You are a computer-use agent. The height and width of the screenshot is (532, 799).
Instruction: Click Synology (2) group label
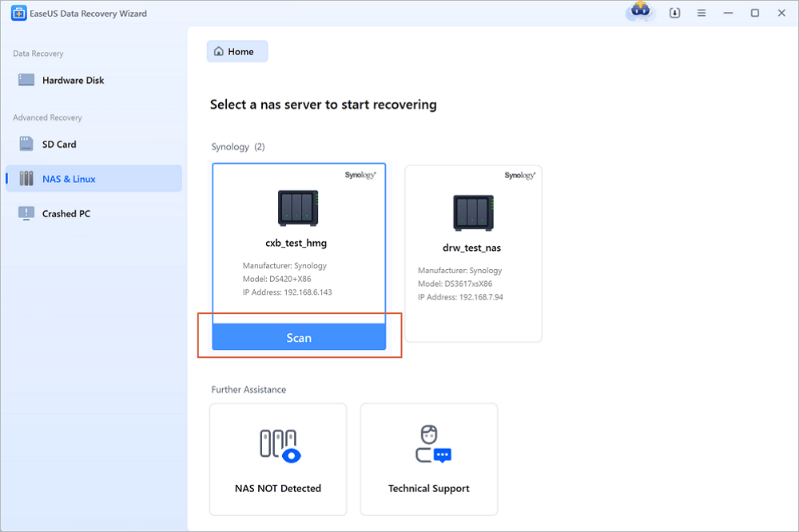(238, 147)
